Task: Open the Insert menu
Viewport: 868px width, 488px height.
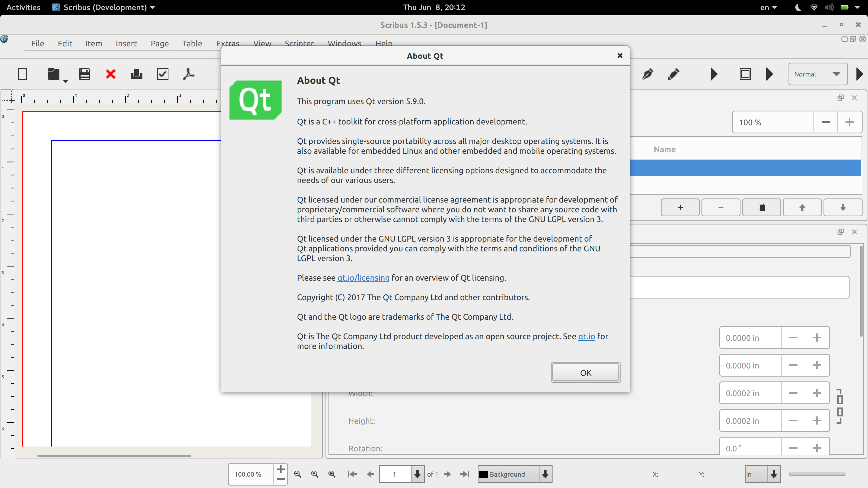Action: tap(126, 43)
